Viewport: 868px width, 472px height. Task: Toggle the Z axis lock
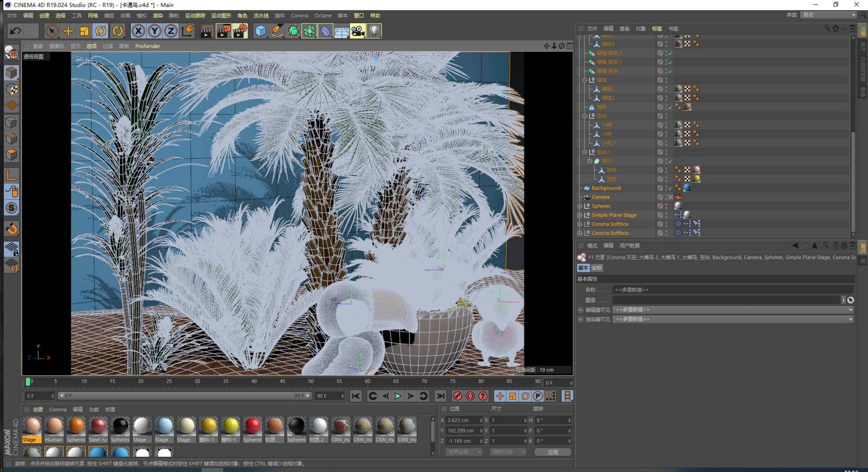click(x=170, y=31)
